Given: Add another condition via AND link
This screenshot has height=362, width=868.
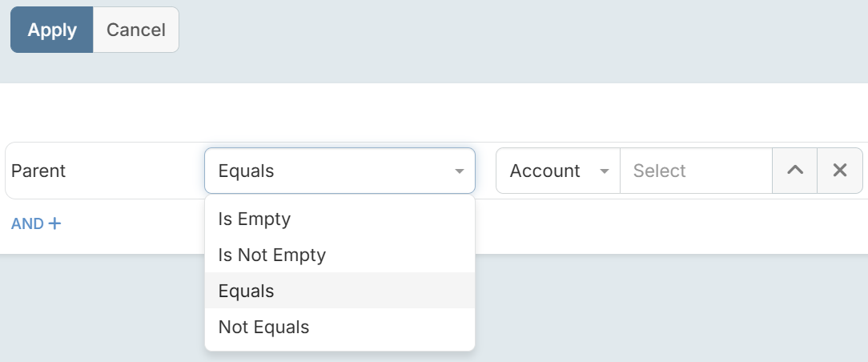Looking at the screenshot, I should [x=28, y=223].
